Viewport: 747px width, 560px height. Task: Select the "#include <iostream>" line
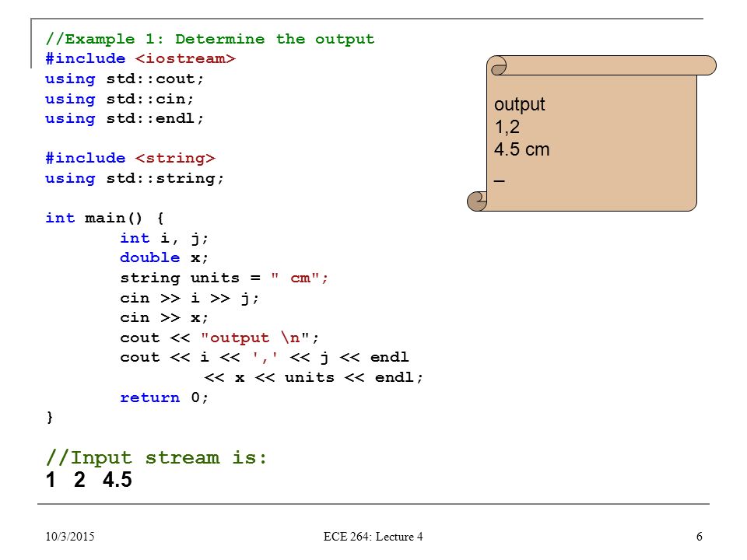(141, 58)
